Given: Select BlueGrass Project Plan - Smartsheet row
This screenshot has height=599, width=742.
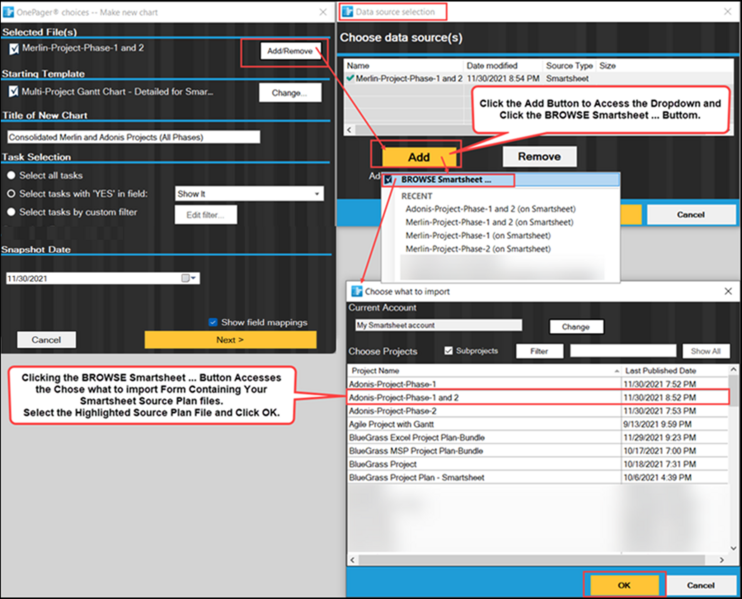Looking at the screenshot, I should [x=538, y=477].
